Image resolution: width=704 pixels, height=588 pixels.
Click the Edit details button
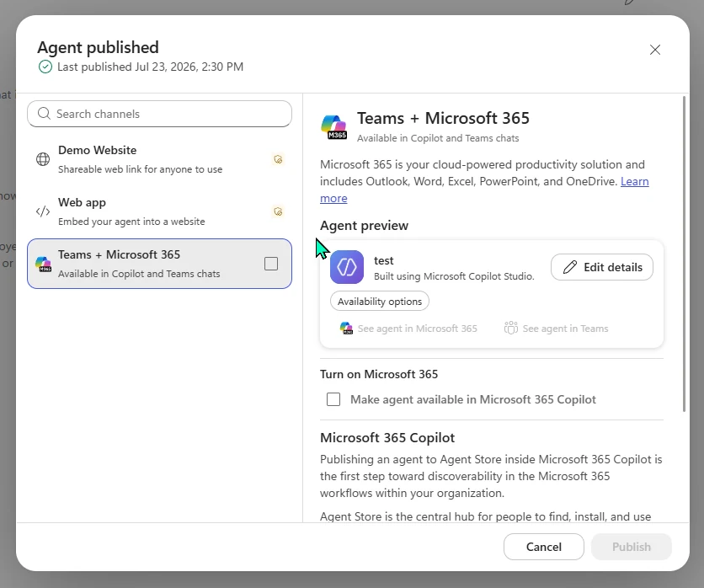click(602, 267)
